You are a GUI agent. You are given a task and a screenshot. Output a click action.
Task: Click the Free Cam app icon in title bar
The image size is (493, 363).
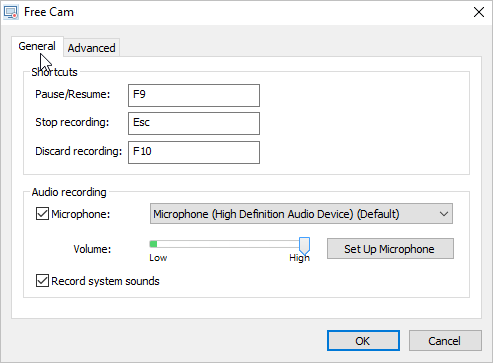click(11, 12)
